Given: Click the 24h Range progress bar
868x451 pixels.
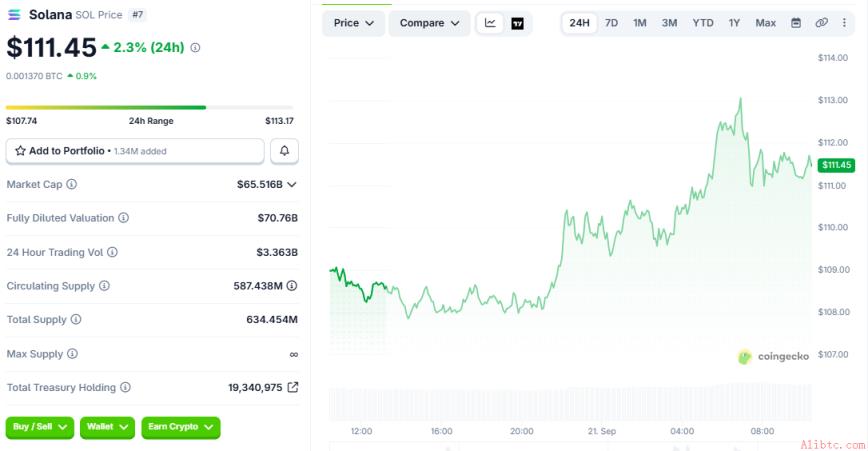Looking at the screenshot, I should pyautogui.click(x=149, y=107).
